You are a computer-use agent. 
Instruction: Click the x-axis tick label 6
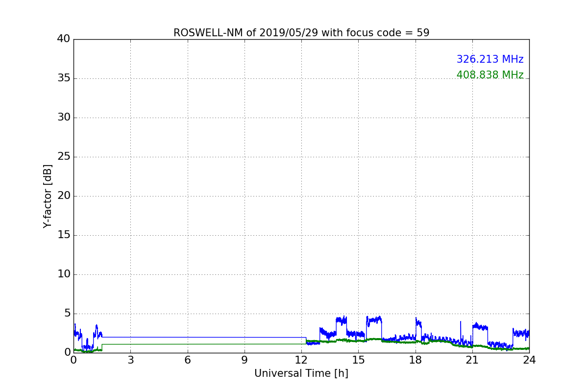pos(187,360)
